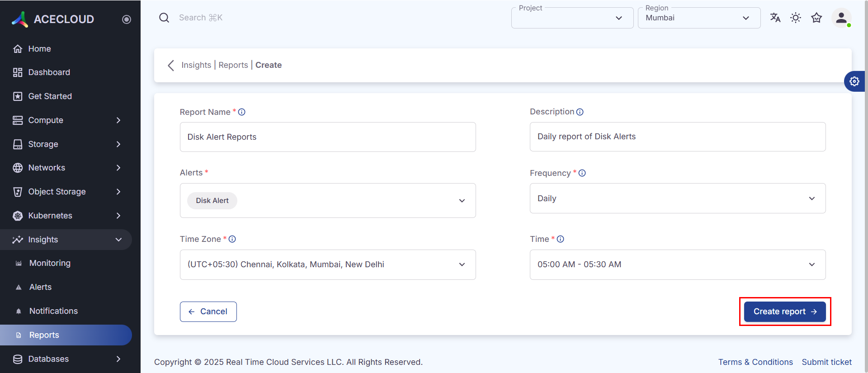Click the Cancel button
This screenshot has height=373, width=868.
pos(208,312)
